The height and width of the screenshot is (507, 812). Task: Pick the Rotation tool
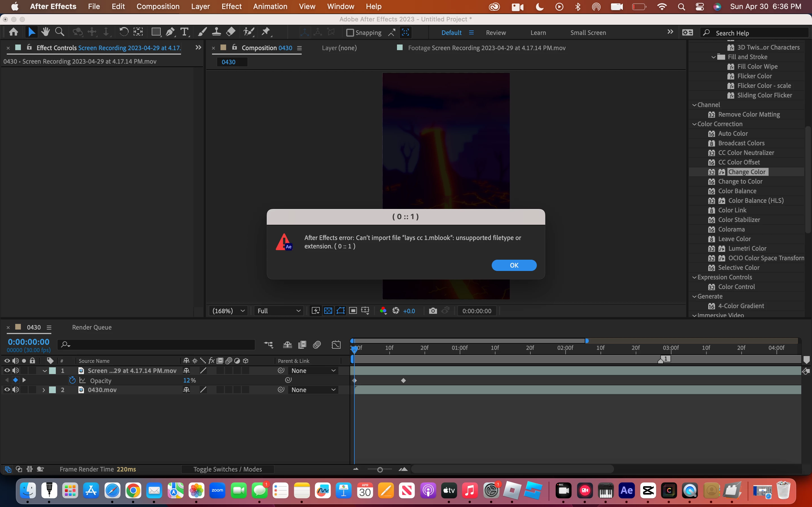click(123, 32)
